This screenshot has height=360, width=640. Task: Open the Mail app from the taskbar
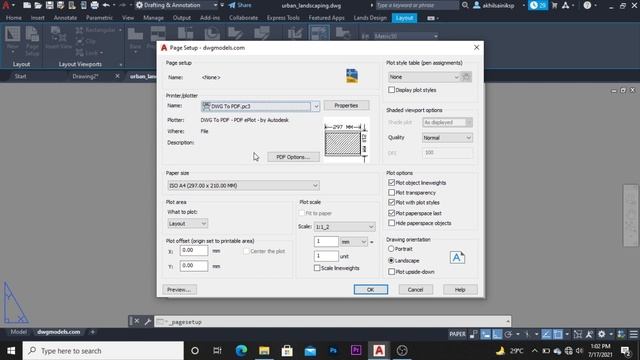[x=310, y=351]
